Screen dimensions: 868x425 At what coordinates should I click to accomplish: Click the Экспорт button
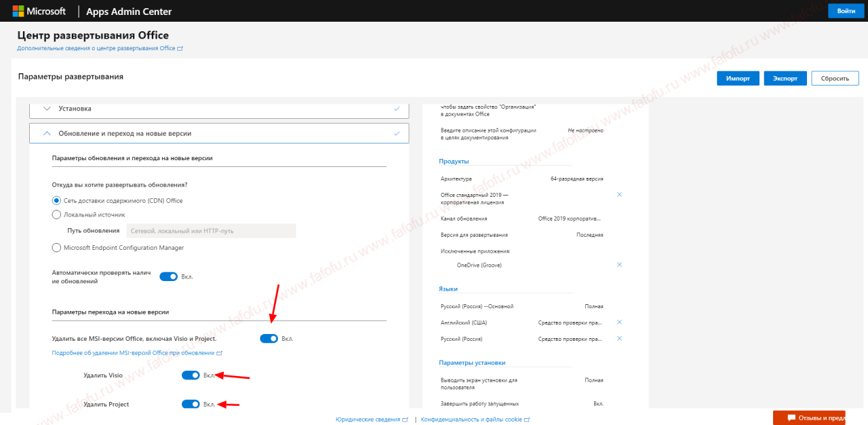pos(785,78)
